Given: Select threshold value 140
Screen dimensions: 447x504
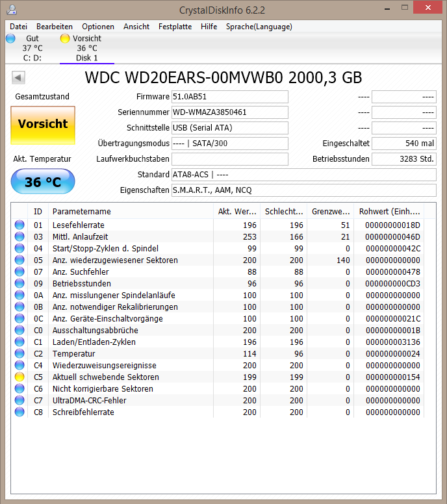Looking at the screenshot, I should pos(343,260).
